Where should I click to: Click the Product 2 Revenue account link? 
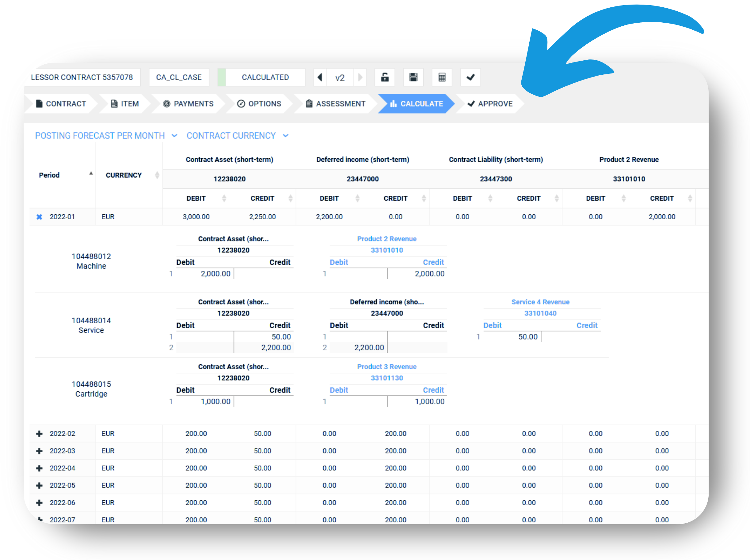pos(386,239)
